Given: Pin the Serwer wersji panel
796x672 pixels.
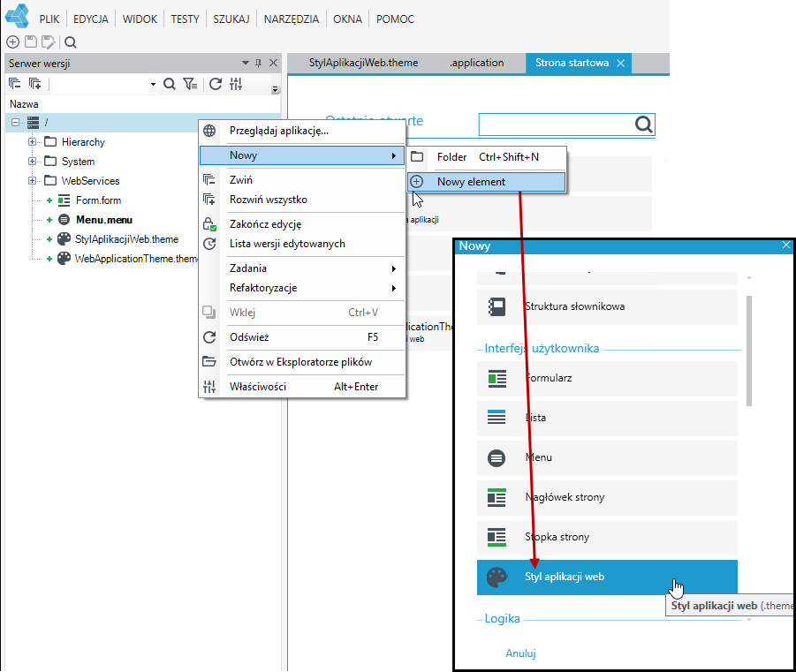Looking at the screenshot, I should tap(258, 63).
